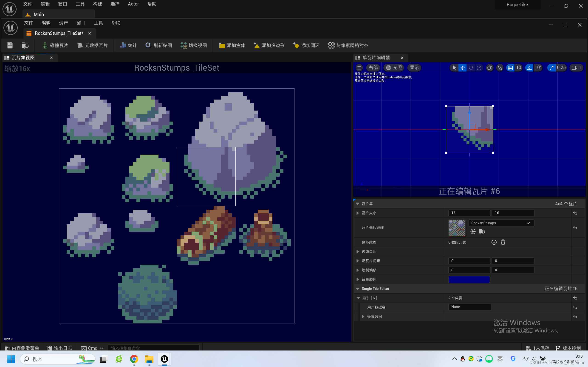Click Add Polygon (添加多边形) tool

click(x=269, y=45)
